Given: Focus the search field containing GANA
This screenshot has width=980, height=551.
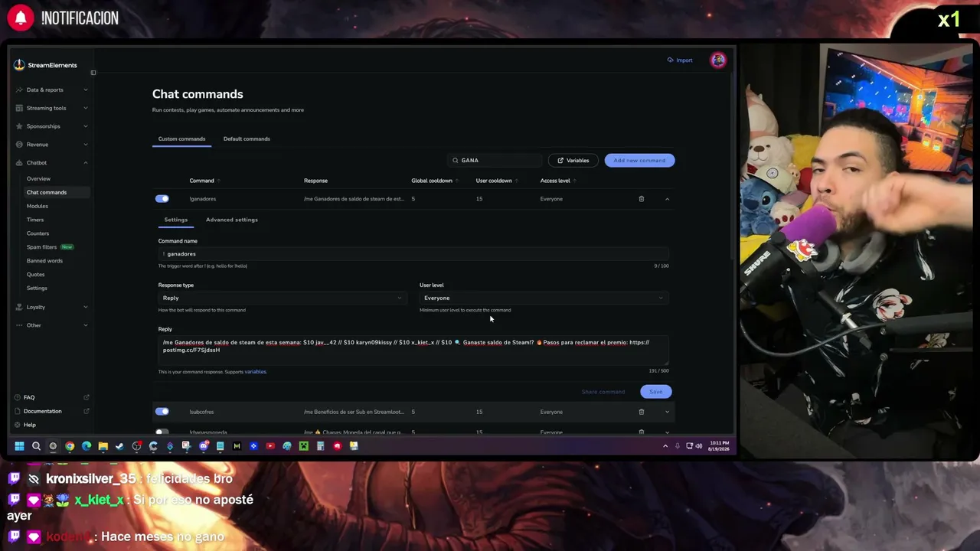Looking at the screenshot, I should tap(495, 161).
